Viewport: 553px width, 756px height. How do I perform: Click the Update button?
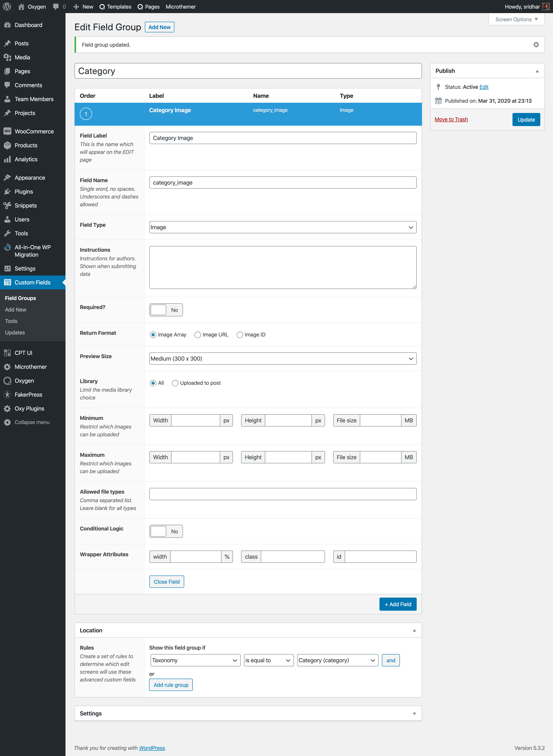click(x=526, y=120)
